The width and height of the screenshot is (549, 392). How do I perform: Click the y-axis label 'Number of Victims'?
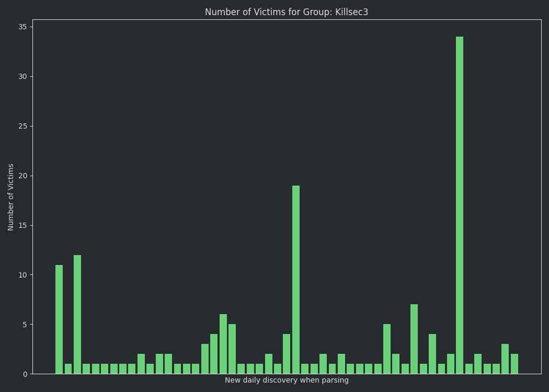pos(10,197)
